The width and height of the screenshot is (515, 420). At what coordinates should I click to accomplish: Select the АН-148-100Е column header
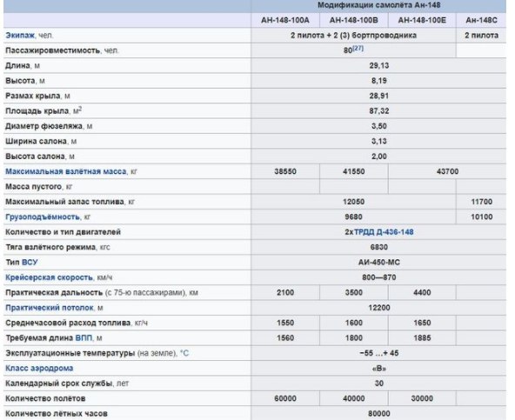(422, 20)
